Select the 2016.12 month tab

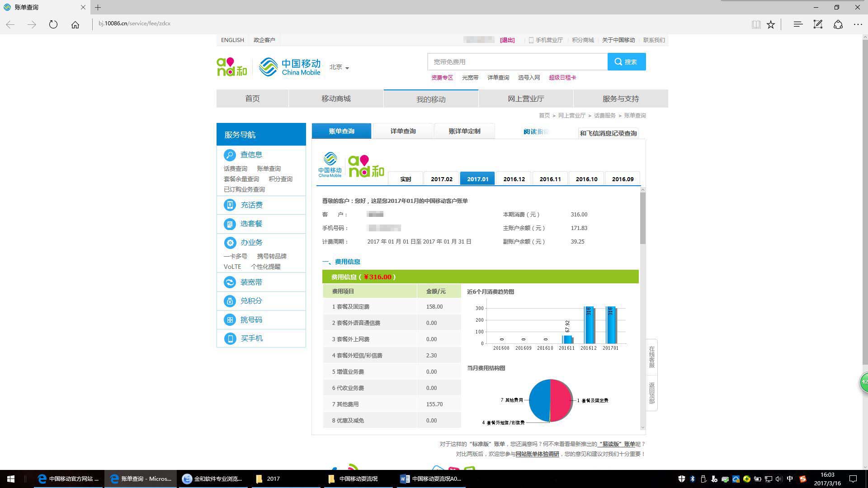coord(514,179)
